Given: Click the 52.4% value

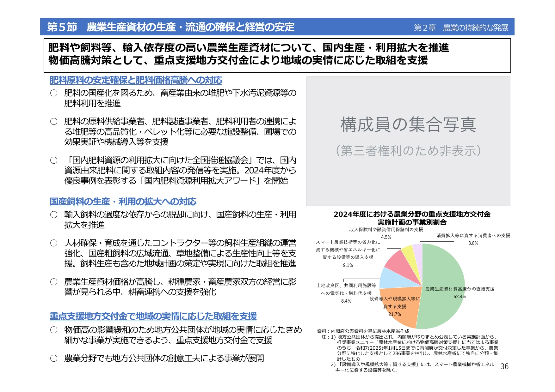Looking at the screenshot, I should (x=460, y=297).
